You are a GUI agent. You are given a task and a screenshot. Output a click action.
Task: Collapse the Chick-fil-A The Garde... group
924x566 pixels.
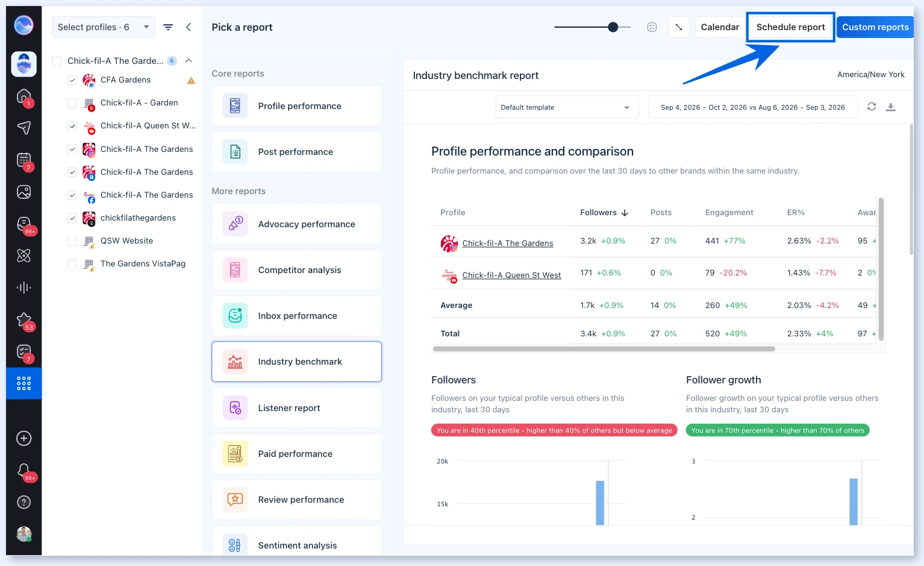(x=189, y=61)
